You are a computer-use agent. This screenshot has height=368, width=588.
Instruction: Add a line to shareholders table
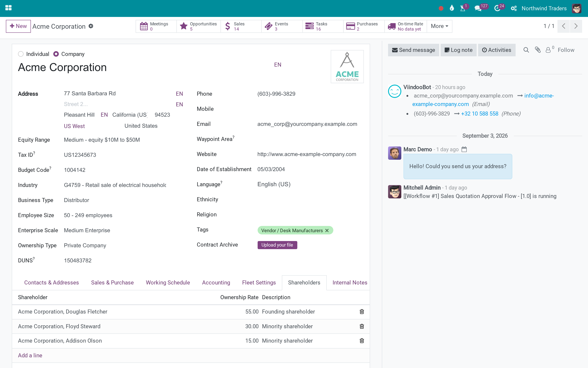point(30,356)
